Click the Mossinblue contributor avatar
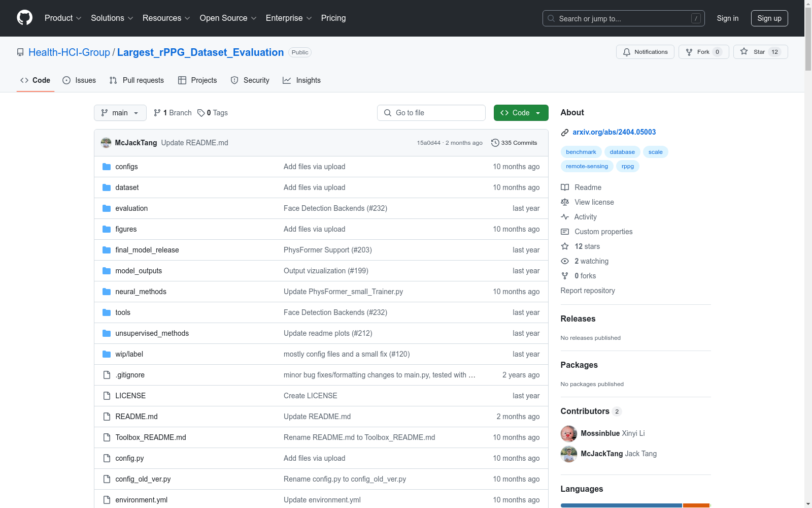This screenshot has height=508, width=812. coord(569,433)
